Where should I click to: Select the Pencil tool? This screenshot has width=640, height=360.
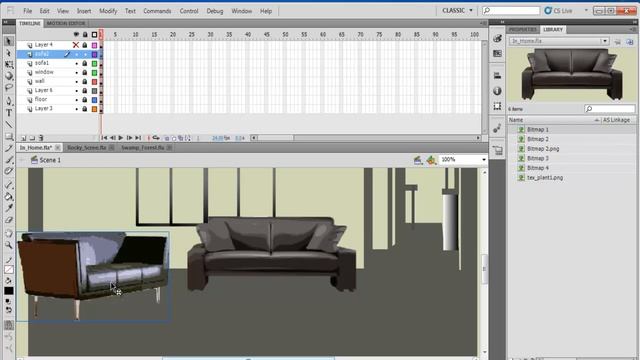click(x=9, y=148)
